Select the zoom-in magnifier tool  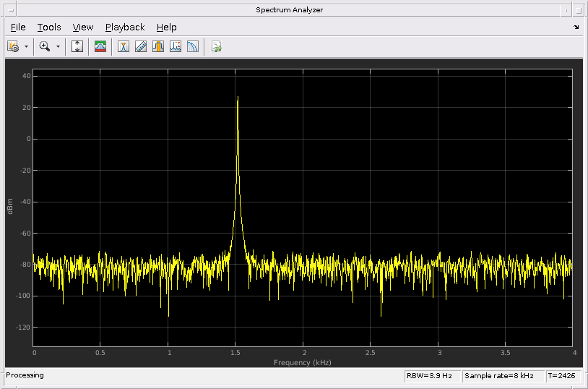click(45, 46)
